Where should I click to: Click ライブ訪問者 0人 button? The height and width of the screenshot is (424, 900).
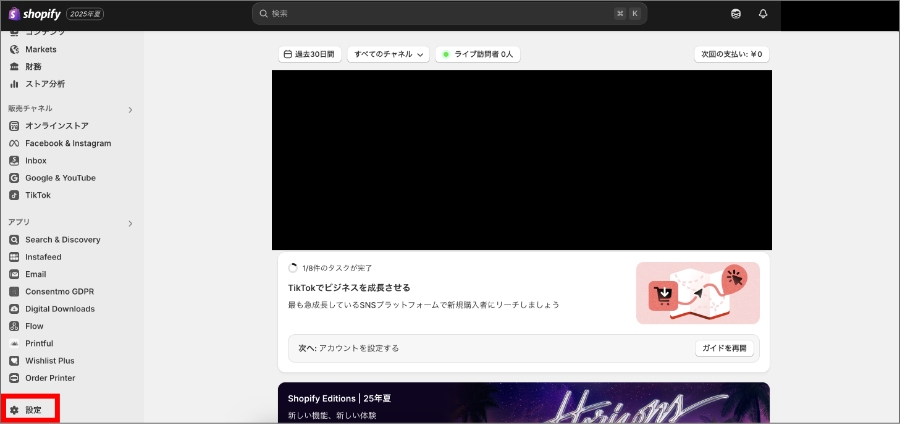[x=478, y=55]
